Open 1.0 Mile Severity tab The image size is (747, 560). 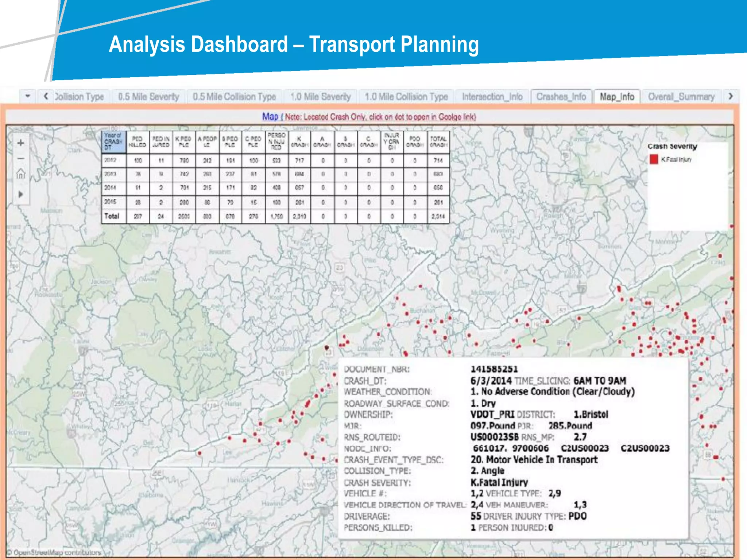(x=320, y=97)
